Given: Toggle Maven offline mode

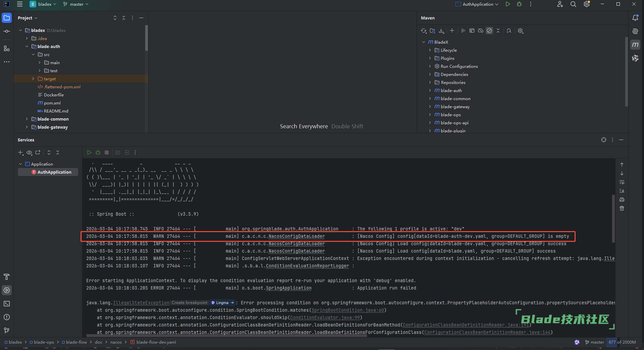Looking at the screenshot, I should coord(481,31).
